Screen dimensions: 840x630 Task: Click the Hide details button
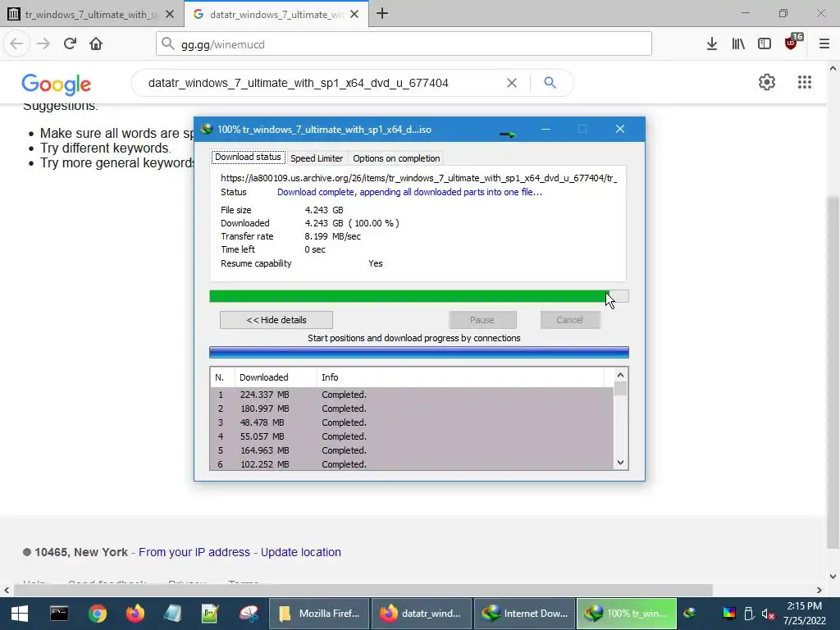[276, 320]
